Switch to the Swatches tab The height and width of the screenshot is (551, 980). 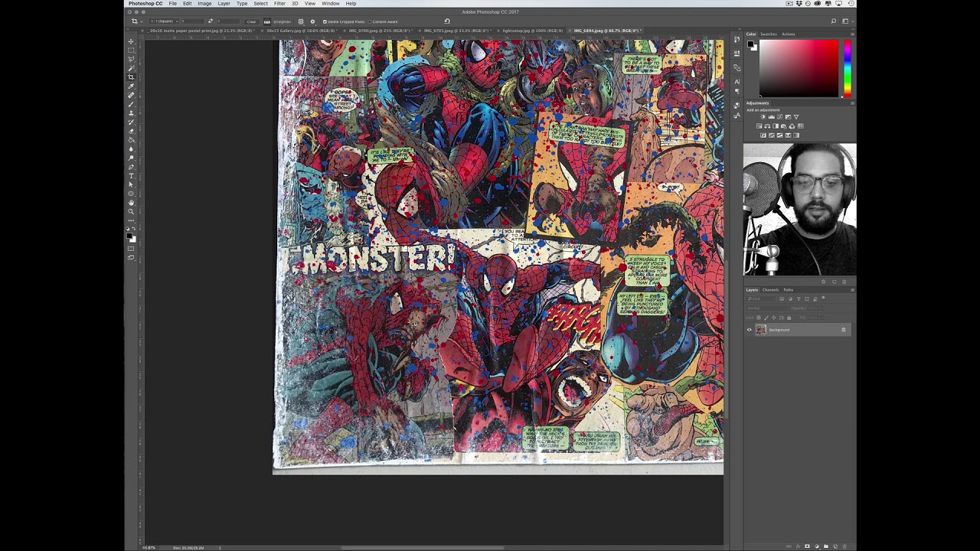click(x=768, y=34)
